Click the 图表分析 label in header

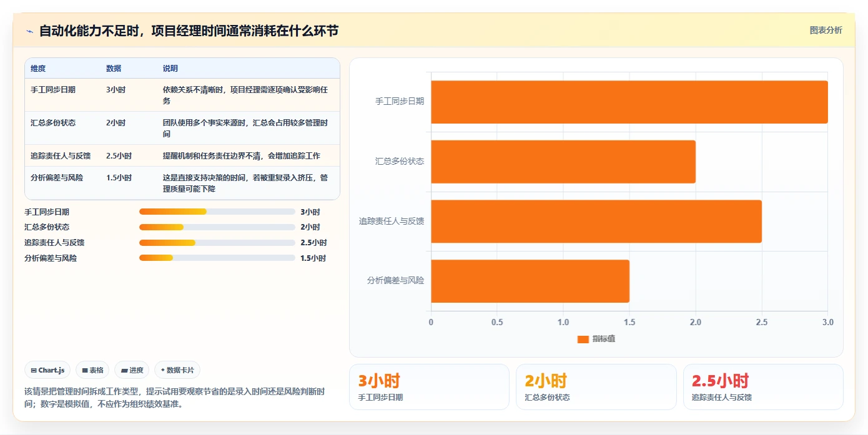[826, 30]
